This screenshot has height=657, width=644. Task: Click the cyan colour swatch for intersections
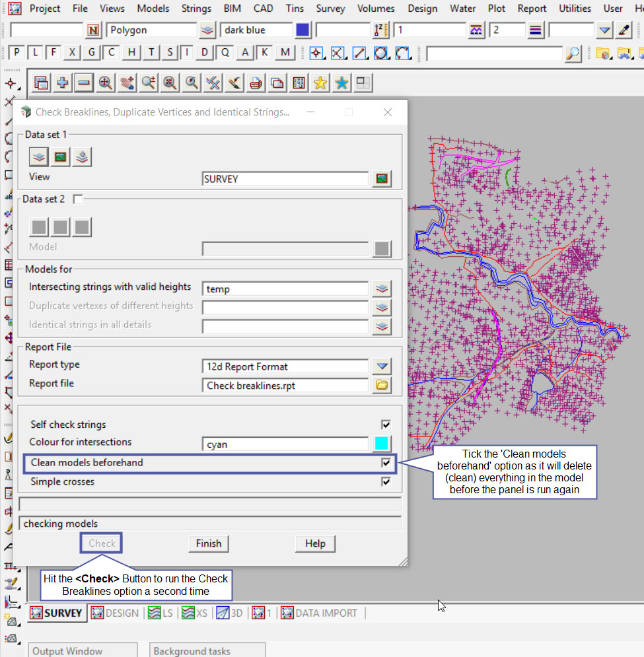(x=382, y=444)
